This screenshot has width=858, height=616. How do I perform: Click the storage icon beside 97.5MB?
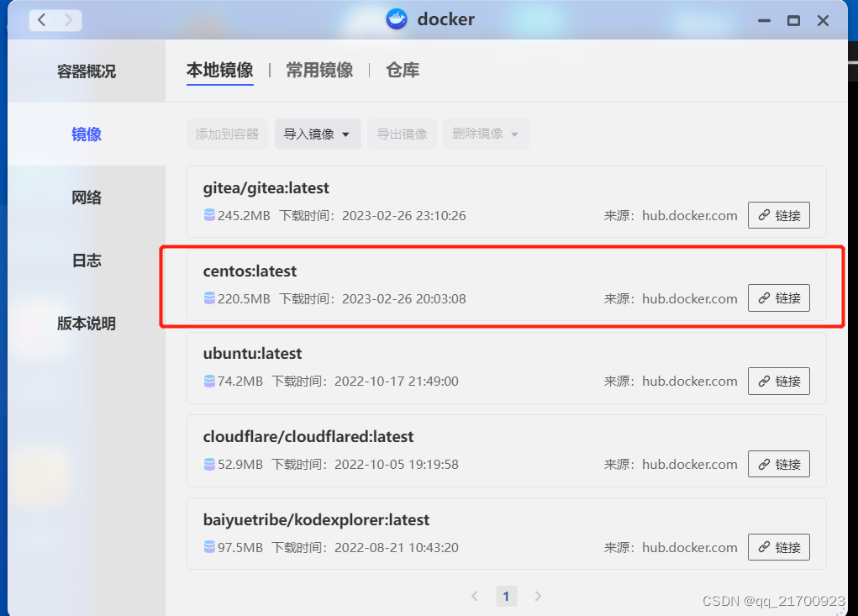209,547
